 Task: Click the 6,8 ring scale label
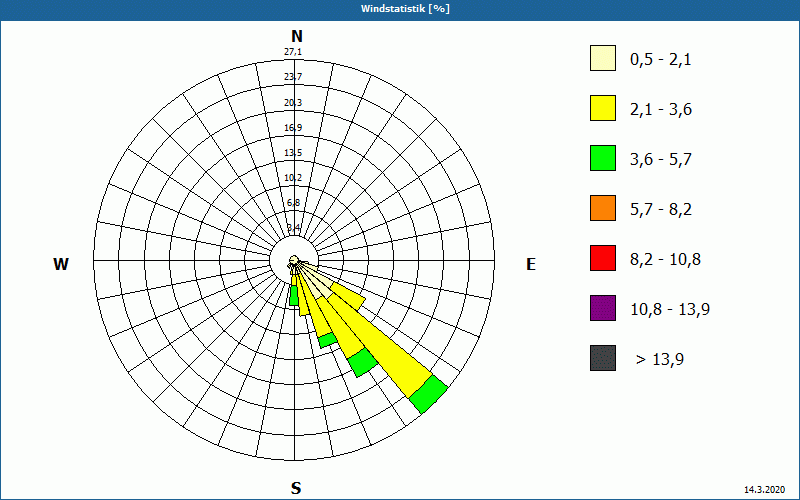[293, 203]
